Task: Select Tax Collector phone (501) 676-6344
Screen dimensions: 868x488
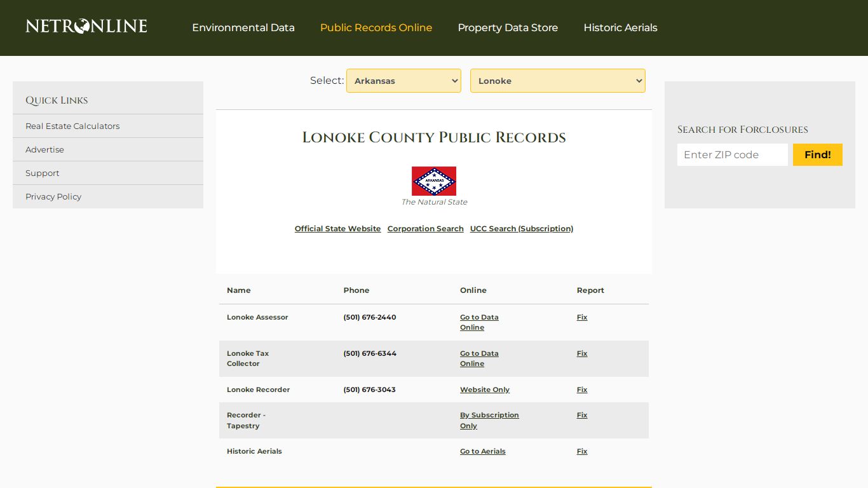Action: pyautogui.click(x=370, y=353)
